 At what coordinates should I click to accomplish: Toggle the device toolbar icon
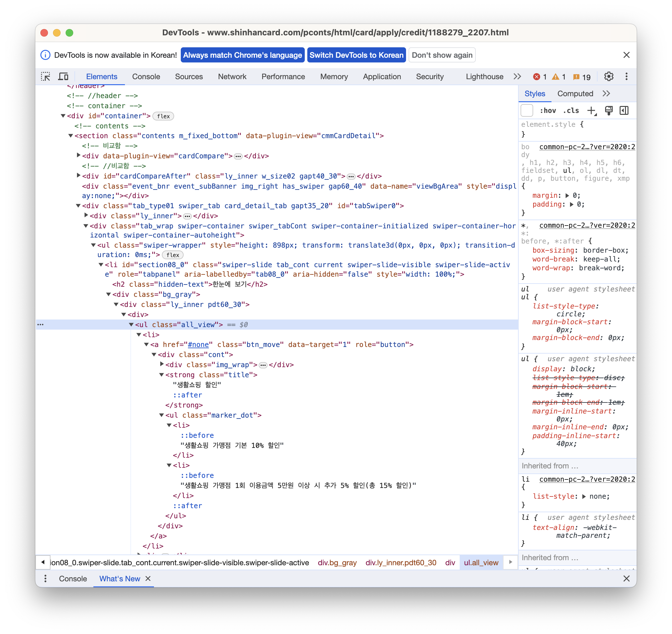tap(63, 77)
